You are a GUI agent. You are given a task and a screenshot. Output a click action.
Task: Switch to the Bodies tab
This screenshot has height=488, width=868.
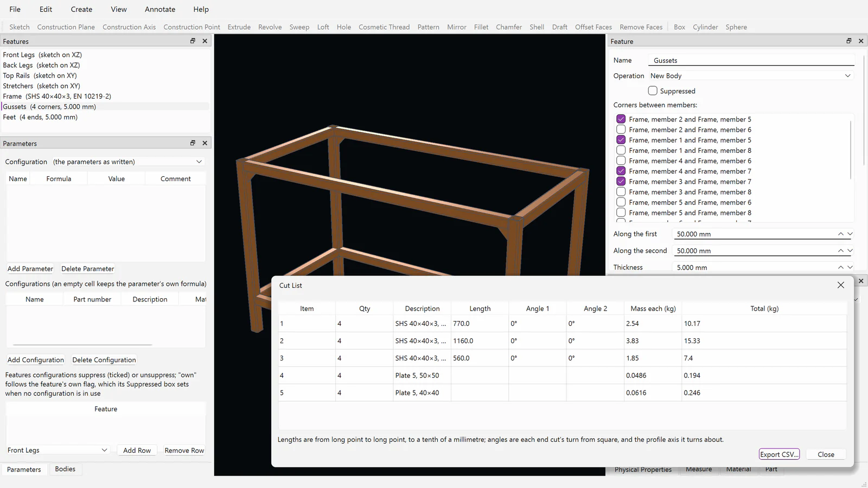tap(65, 469)
